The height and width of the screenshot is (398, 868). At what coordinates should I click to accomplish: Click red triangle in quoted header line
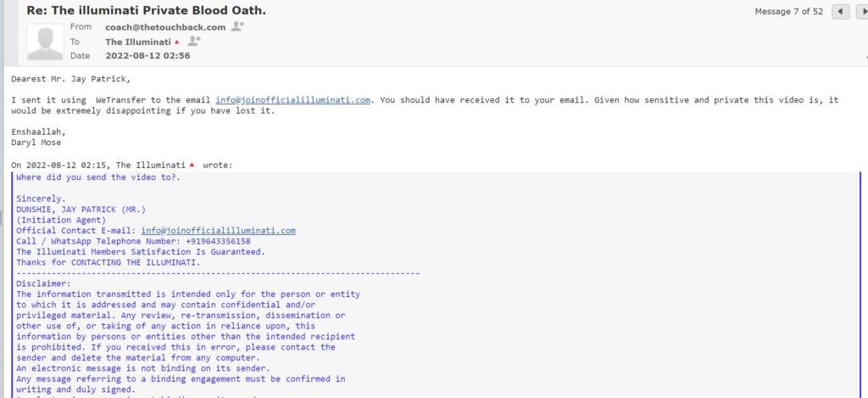tap(192, 165)
